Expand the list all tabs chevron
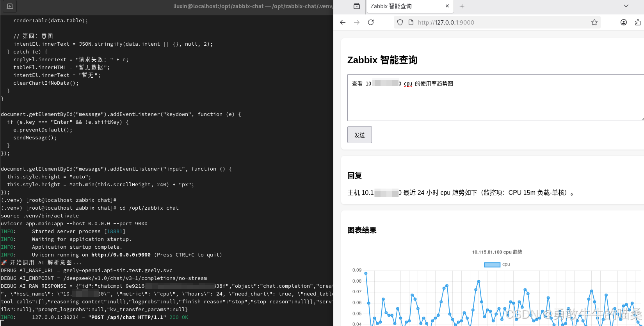644x326 pixels. (x=626, y=6)
